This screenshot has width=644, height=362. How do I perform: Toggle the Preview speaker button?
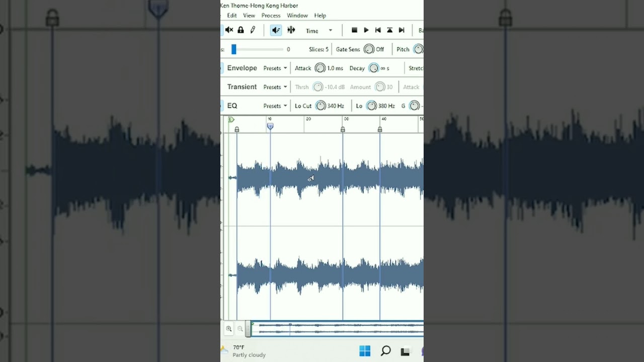(276, 30)
